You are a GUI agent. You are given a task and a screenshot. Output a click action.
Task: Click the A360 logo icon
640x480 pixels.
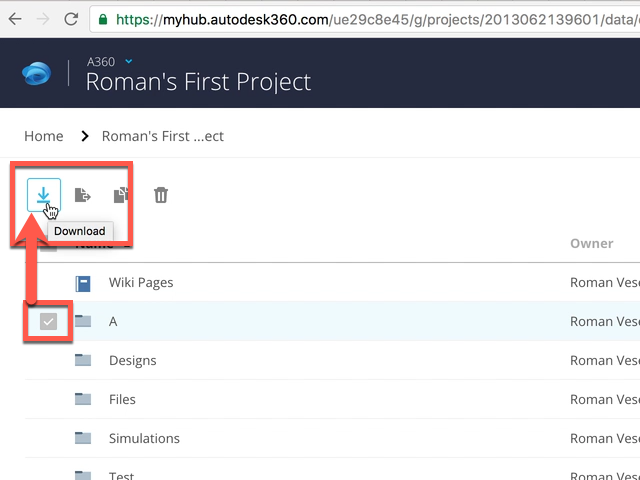point(37,74)
